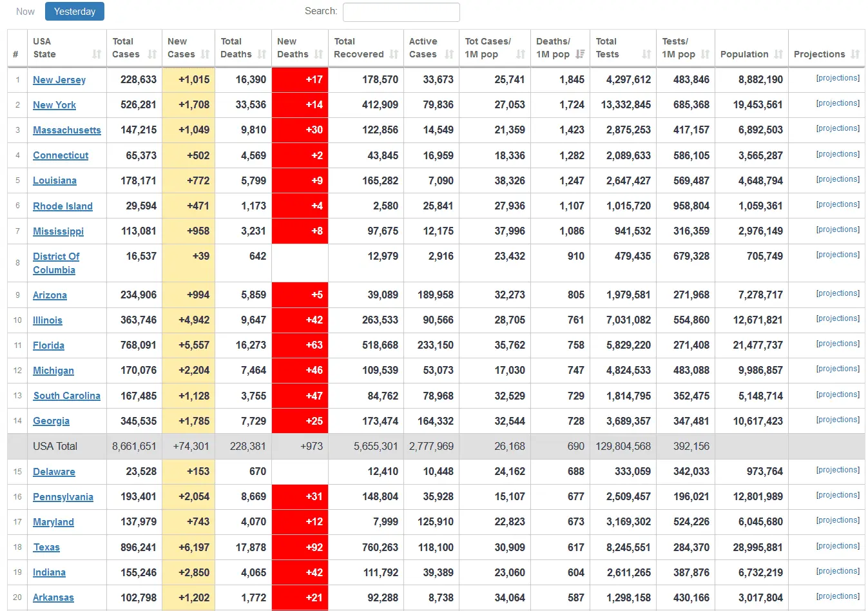Click Deaths/1M pop active sort icon

pos(580,55)
